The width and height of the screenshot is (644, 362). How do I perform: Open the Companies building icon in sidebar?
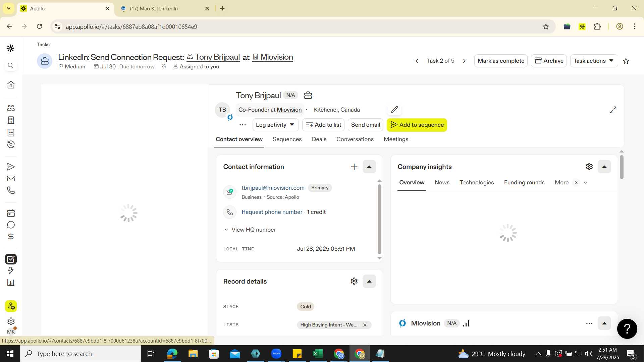pos(11,120)
